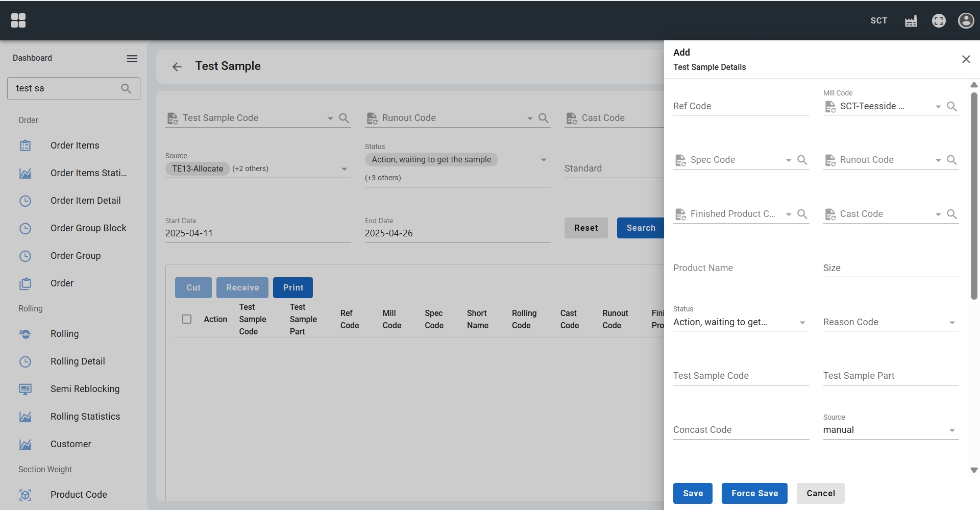Viewport: 980px width, 510px height.
Task: Click search icon next to Runout Code filter
Action: pyautogui.click(x=544, y=118)
